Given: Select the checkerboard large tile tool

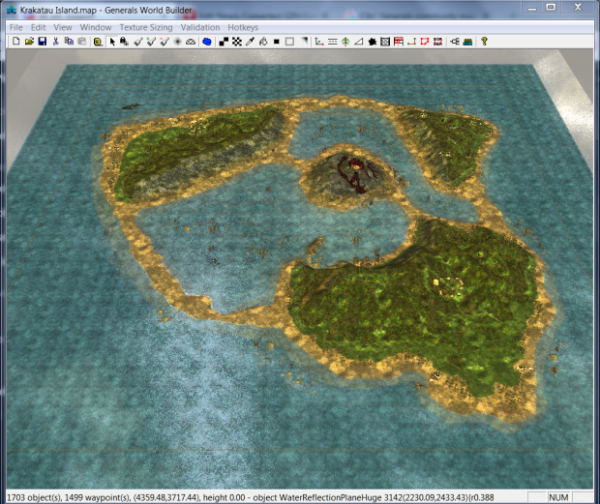Looking at the screenshot, I should 237,41.
